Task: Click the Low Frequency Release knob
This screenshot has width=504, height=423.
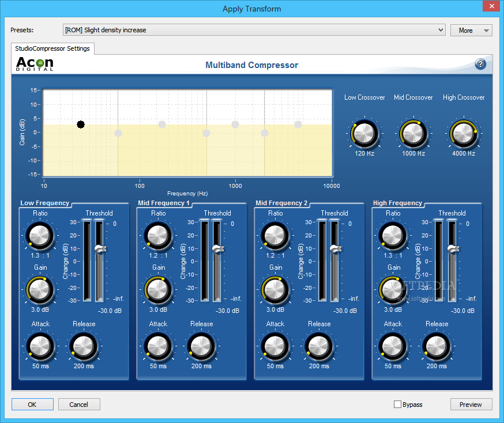Action: click(84, 346)
